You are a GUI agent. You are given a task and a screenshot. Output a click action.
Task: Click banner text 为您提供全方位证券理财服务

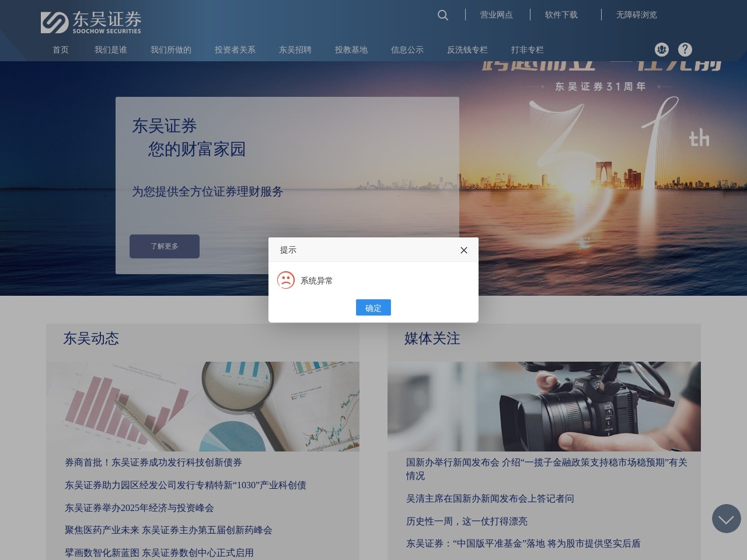pyautogui.click(x=208, y=191)
